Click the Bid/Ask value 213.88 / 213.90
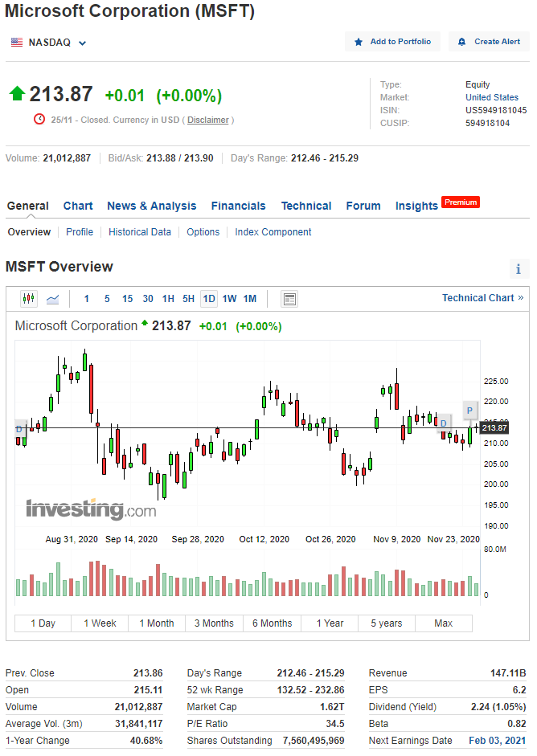Viewport: 537px width, 756px height. click(180, 158)
